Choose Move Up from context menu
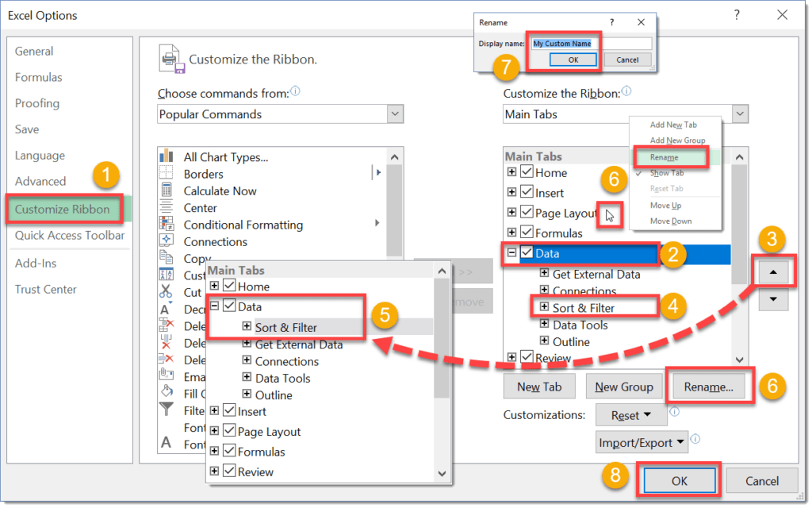The width and height of the screenshot is (812, 508). coord(665,206)
